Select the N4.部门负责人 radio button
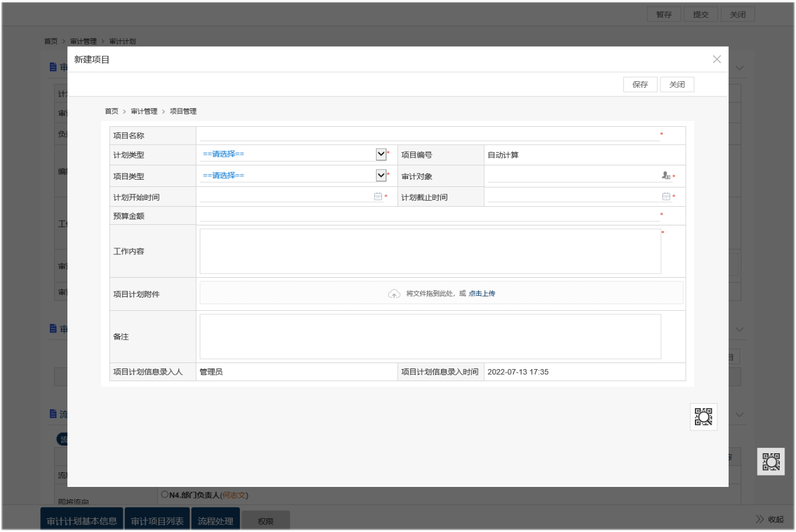 (165, 494)
